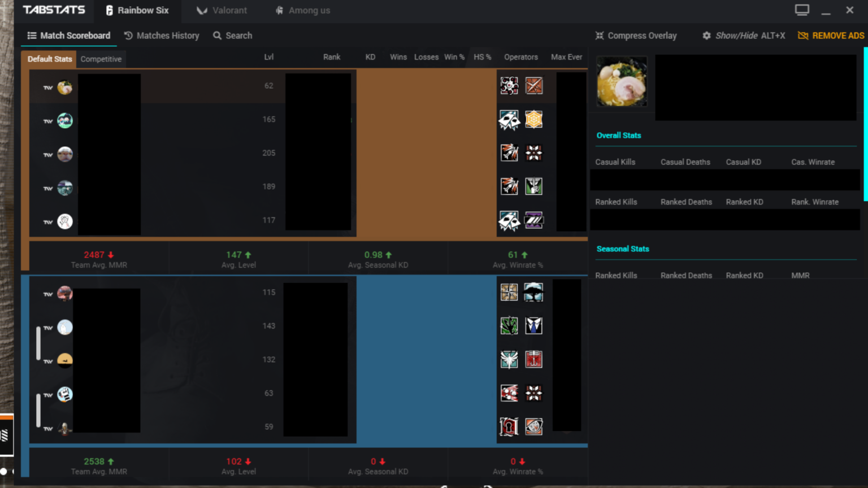Click the monitor display icon in title bar
The width and height of the screenshot is (868, 488).
click(x=802, y=10)
